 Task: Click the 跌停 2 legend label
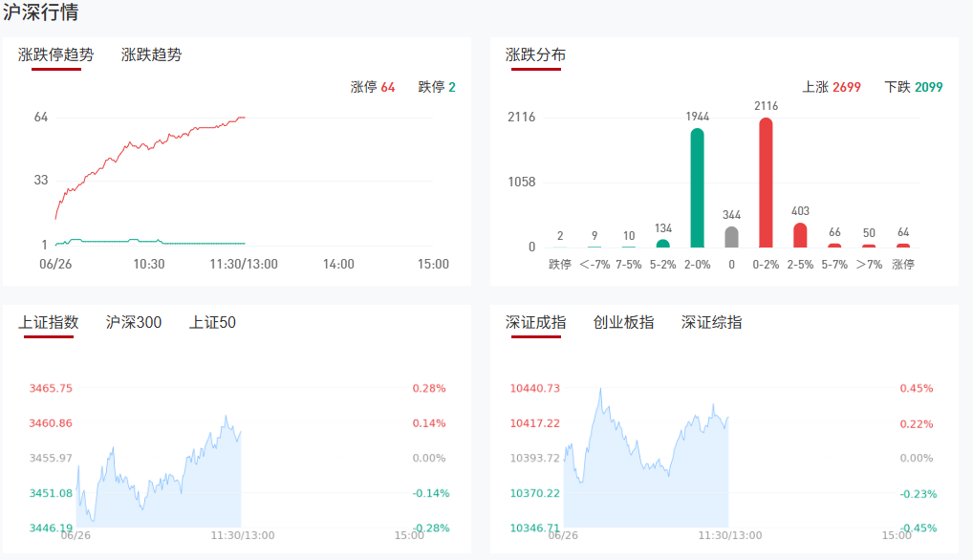437,87
